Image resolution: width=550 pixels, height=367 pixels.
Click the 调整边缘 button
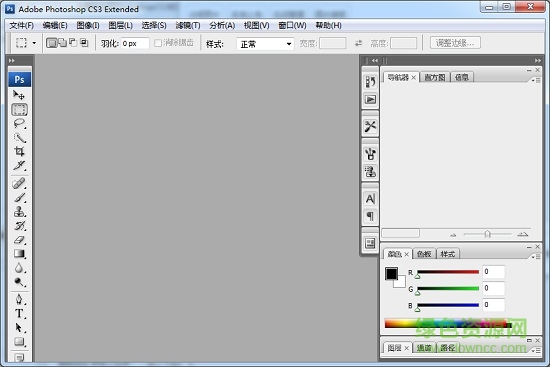[x=455, y=43]
